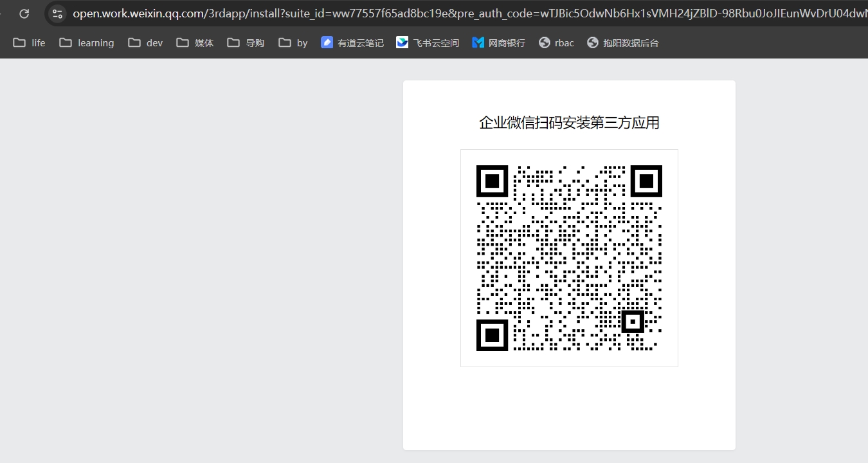Open the 抱阳数据后台 bookmark
Screen dimensions: 868x463
click(622, 43)
